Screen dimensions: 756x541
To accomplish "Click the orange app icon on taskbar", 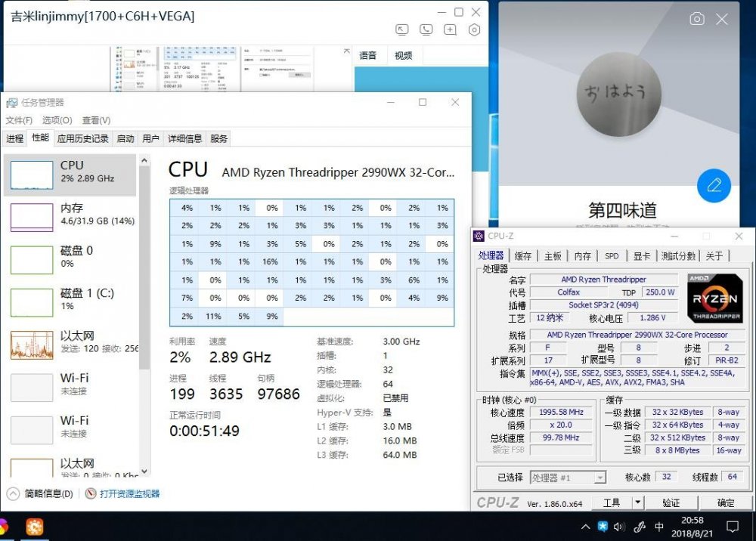I will (x=34, y=527).
